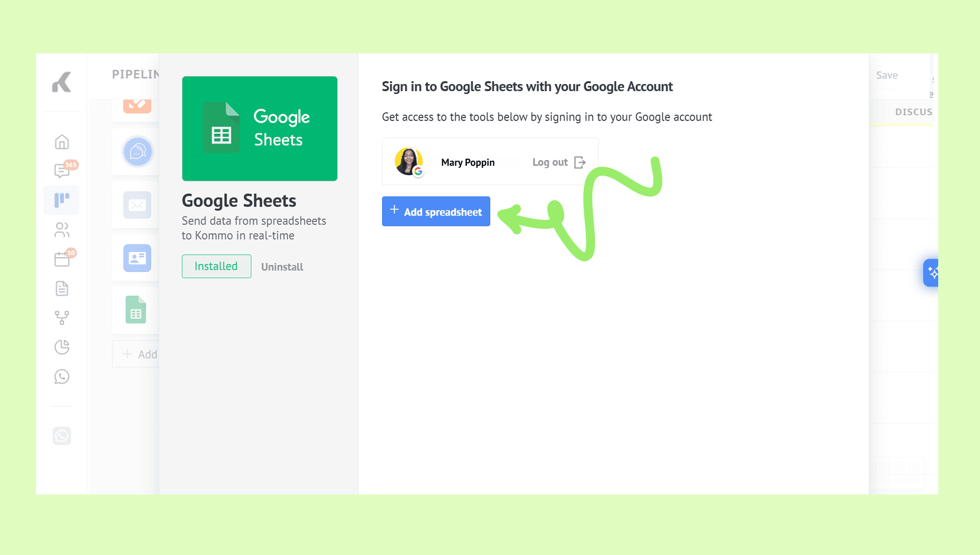Click the Uninstall link
Image resolution: width=980 pixels, height=555 pixels.
point(282,267)
